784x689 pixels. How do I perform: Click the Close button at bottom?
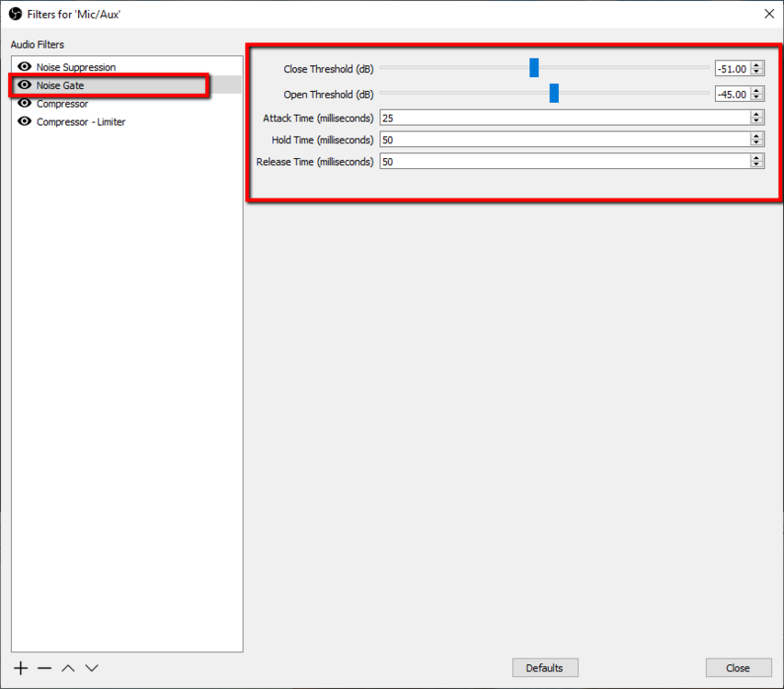(738, 668)
